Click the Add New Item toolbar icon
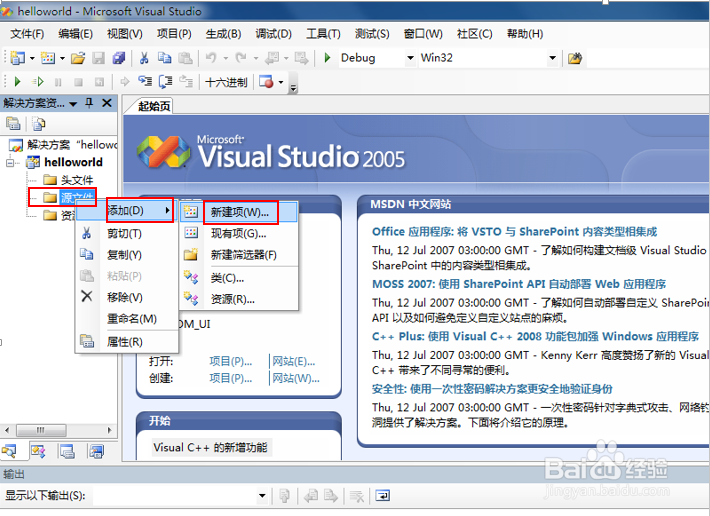The width and height of the screenshot is (710, 516). pos(48,58)
